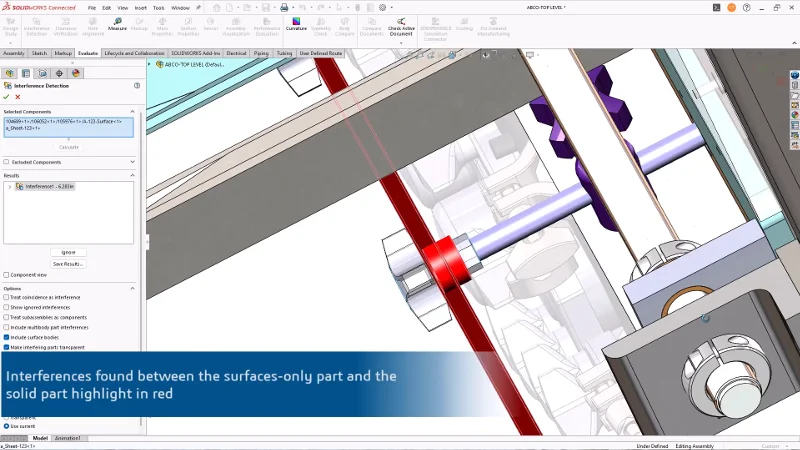Screen dimensions: 800x450
Task: Click the Ignore button
Action: click(68, 252)
